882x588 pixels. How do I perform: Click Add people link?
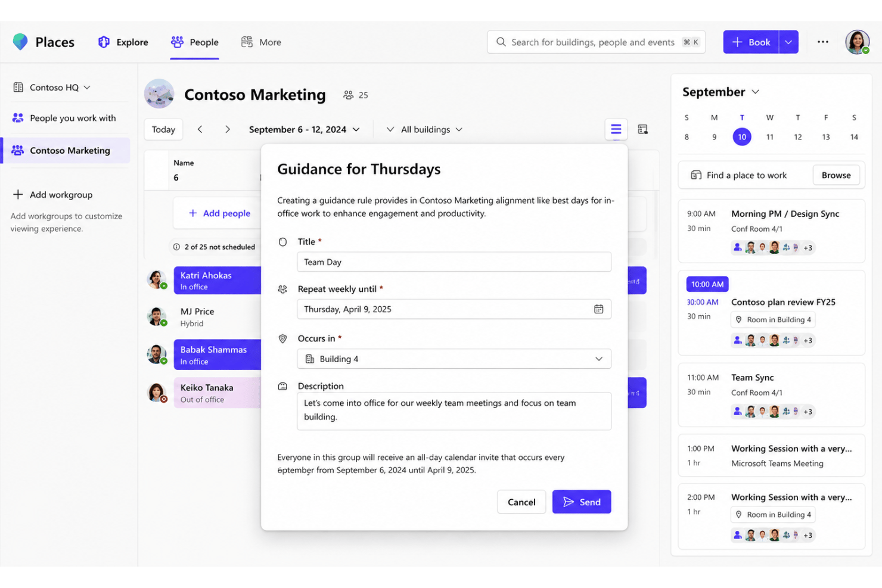click(x=219, y=213)
